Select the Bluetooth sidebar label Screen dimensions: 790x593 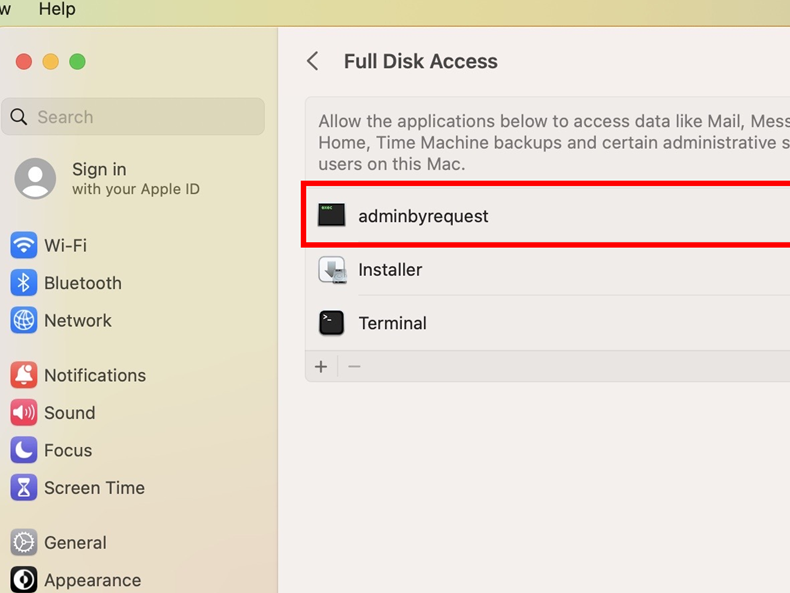pos(83,283)
